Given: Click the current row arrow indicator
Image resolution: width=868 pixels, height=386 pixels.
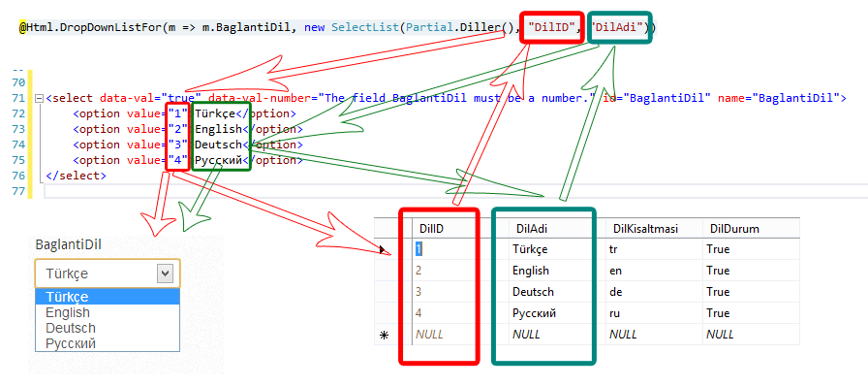Looking at the screenshot, I should coord(383,249).
